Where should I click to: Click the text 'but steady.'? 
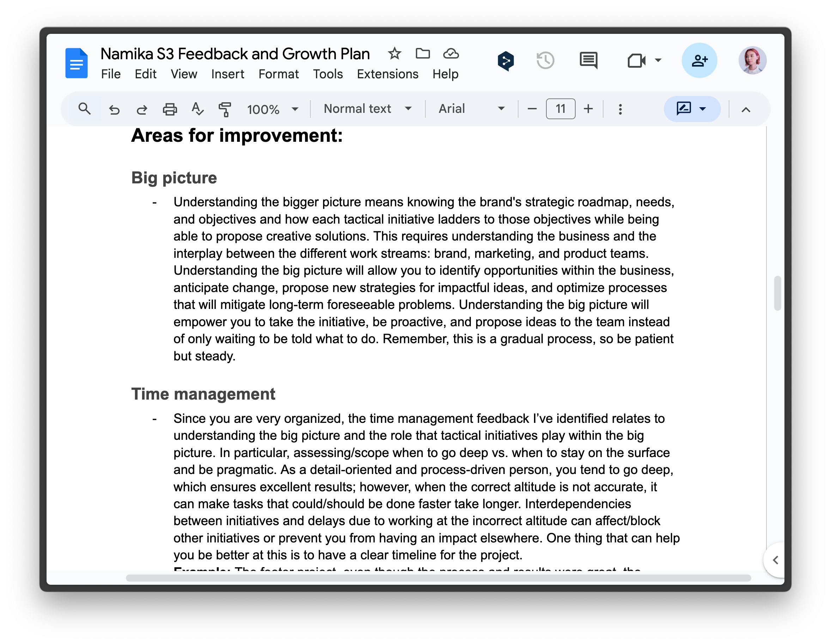pos(204,356)
